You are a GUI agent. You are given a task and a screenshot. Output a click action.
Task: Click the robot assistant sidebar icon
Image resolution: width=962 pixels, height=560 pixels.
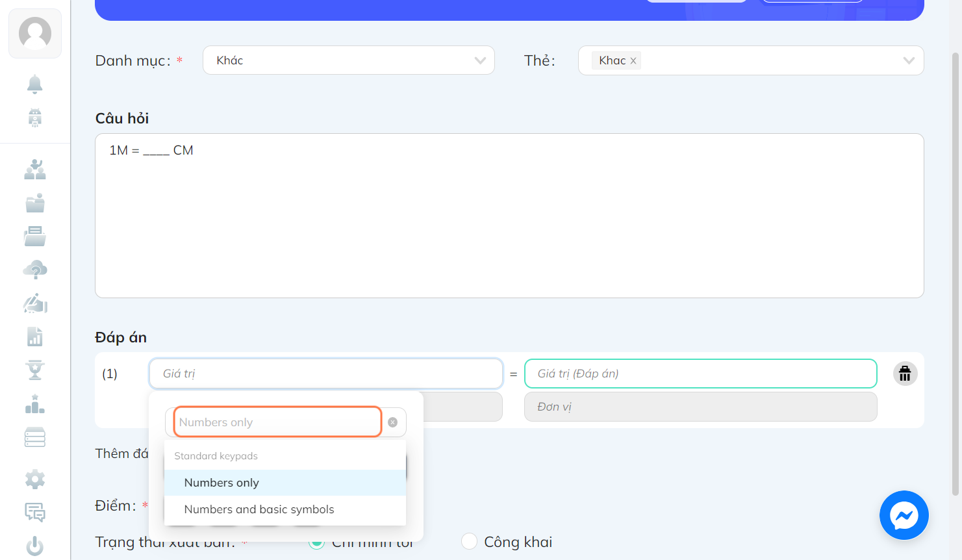pyautogui.click(x=35, y=118)
